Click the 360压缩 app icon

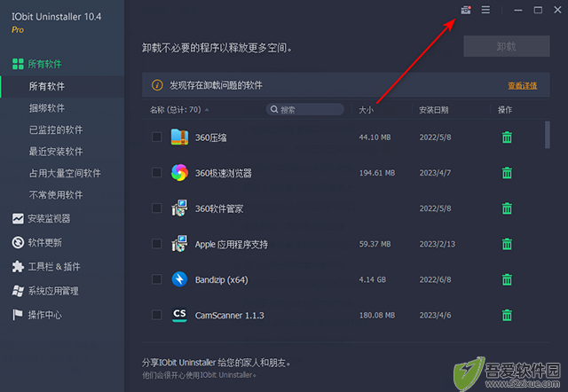179,137
